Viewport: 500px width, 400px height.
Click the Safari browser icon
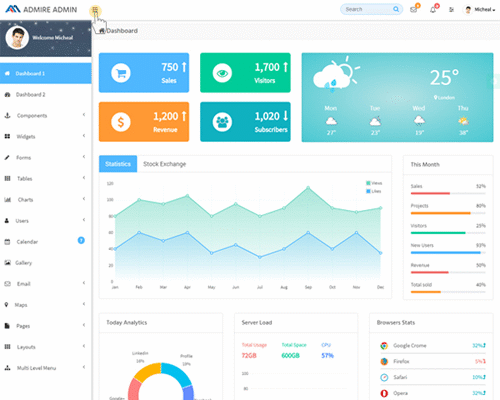[384, 377]
